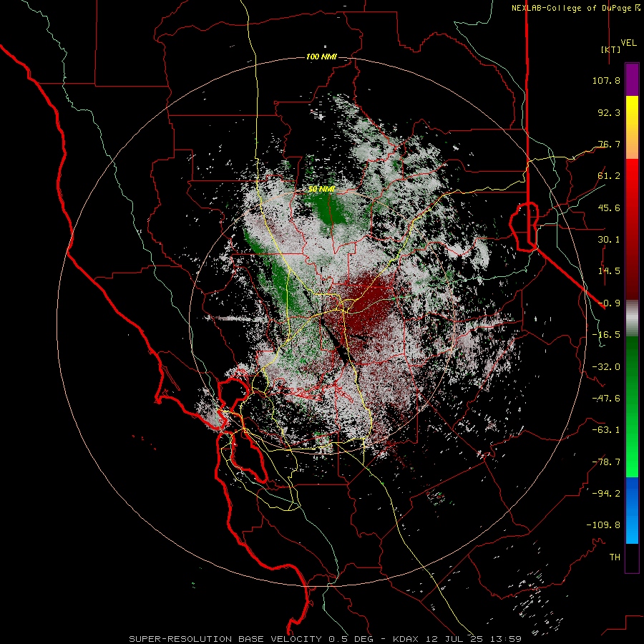This screenshot has width=644, height=644.
Task: Select the -63.1 scale value
Action: click(606, 429)
